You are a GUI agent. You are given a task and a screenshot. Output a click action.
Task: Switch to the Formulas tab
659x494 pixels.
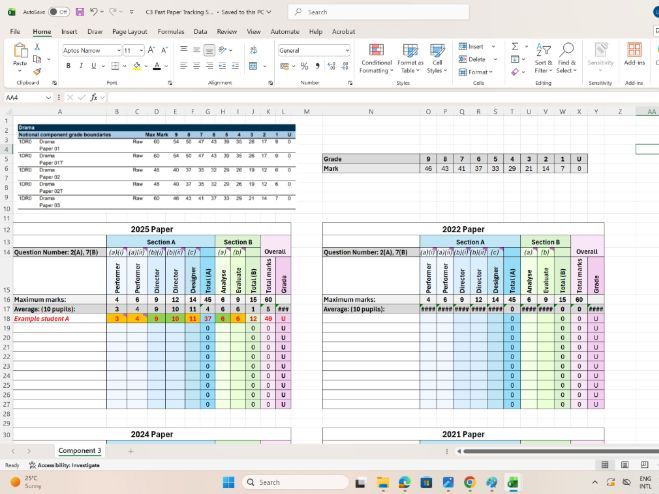tap(171, 32)
